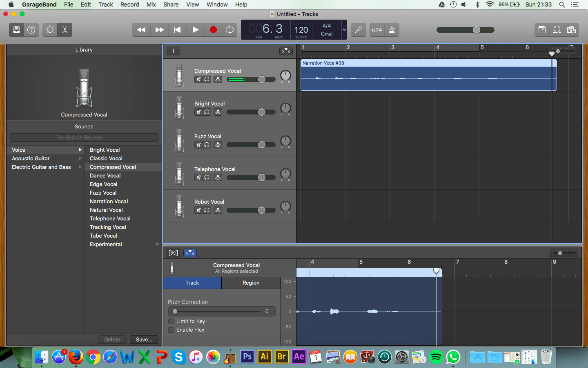Toggle the Library panel button
The width and height of the screenshot is (588, 368).
[x=16, y=30]
